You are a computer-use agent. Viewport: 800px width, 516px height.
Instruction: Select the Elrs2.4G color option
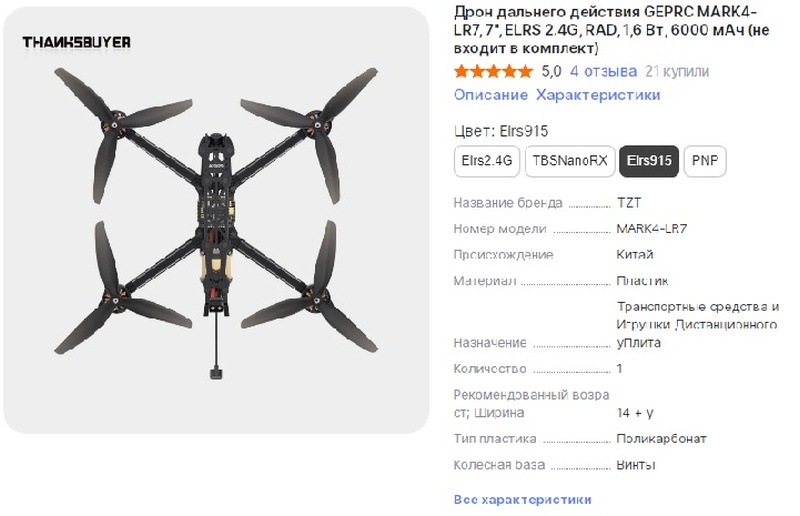pos(487,161)
